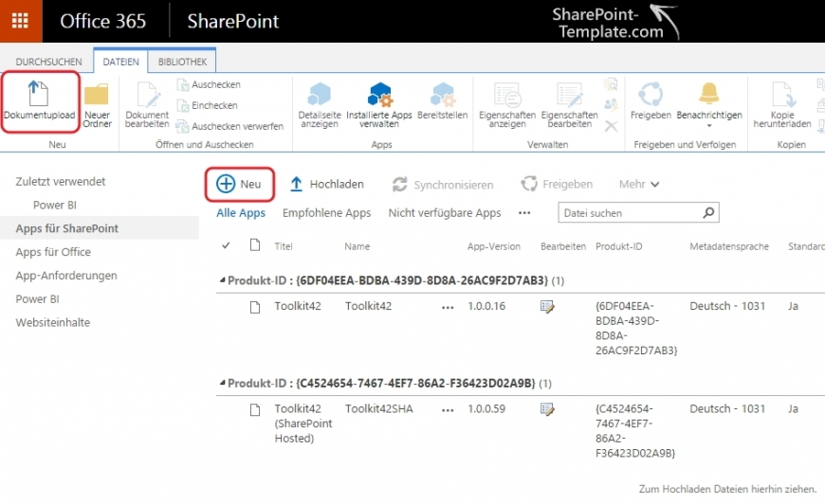The height and width of the screenshot is (504, 825).
Task: Sort by document type icon column
Action: tap(255, 245)
